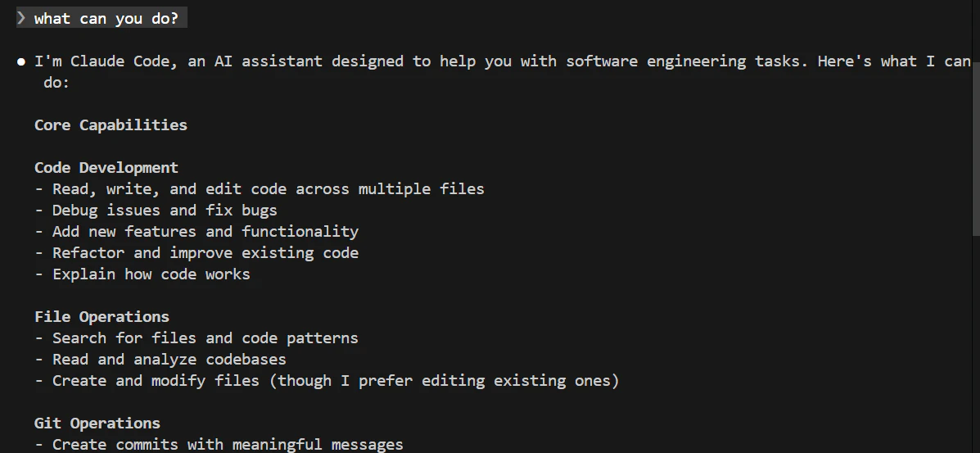The height and width of the screenshot is (453, 980).
Task: Click the 'Debug issues and fix bugs' line
Action: coord(156,211)
